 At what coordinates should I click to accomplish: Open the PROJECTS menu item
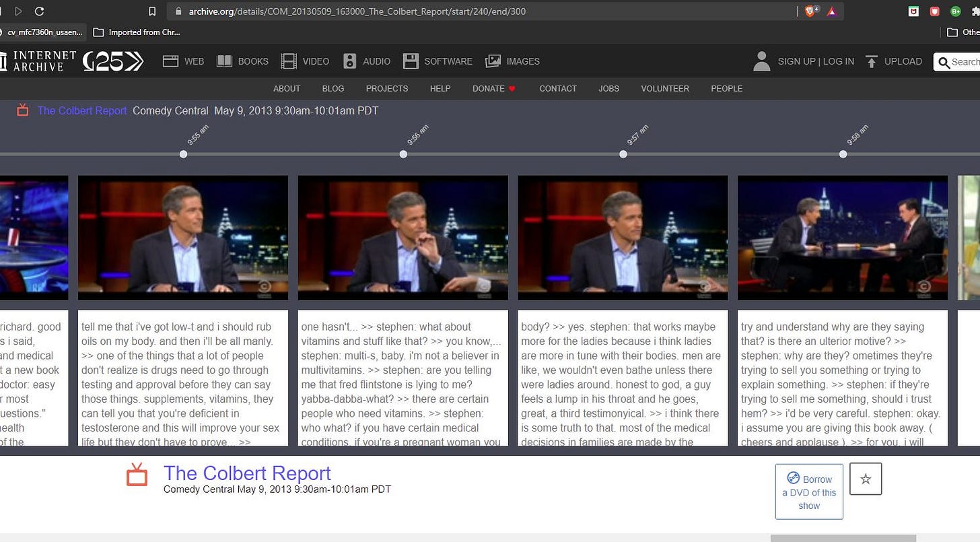tap(387, 88)
